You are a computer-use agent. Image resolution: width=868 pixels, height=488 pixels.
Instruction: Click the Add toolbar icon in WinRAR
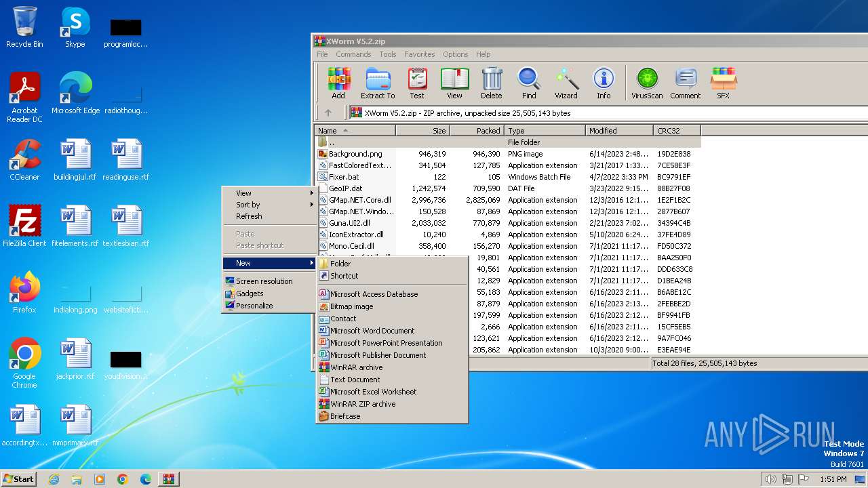point(338,83)
